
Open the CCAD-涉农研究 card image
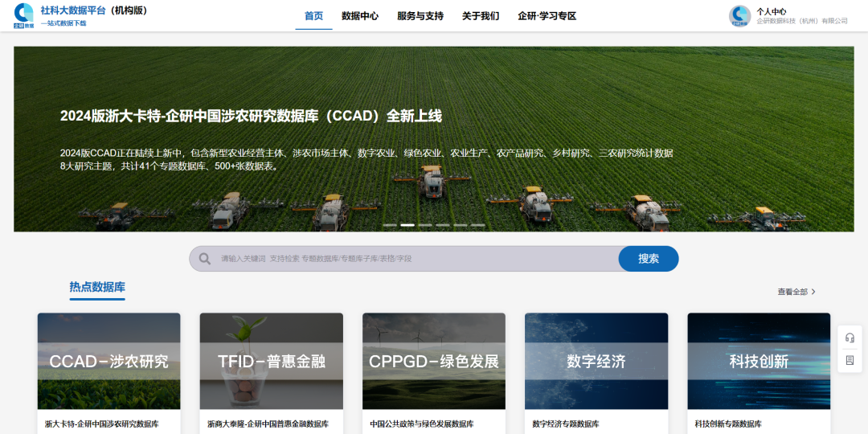point(109,361)
